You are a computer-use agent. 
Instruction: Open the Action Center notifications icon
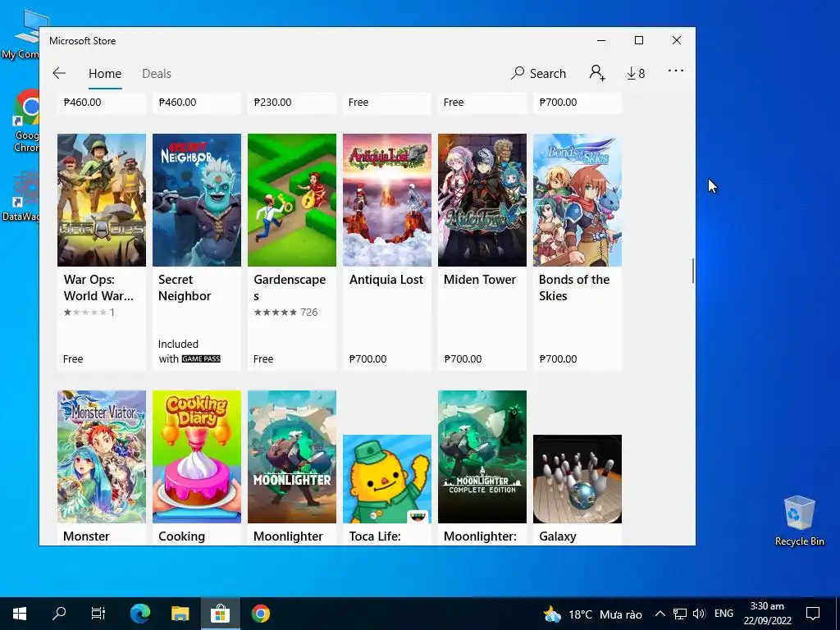coord(813,614)
